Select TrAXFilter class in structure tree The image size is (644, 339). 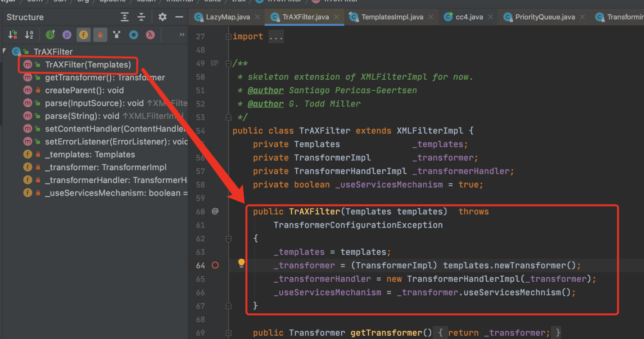click(x=53, y=52)
